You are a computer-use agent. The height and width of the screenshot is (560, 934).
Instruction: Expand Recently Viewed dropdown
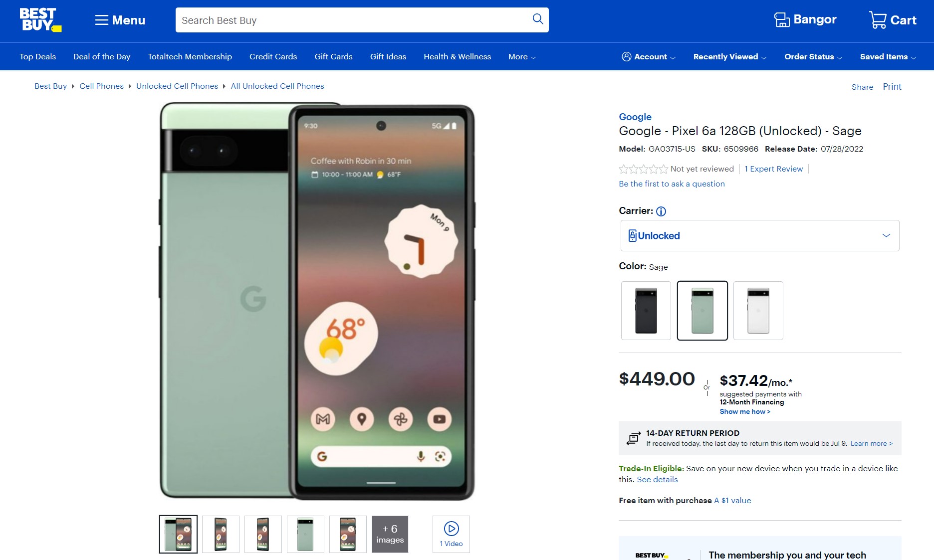[730, 57]
